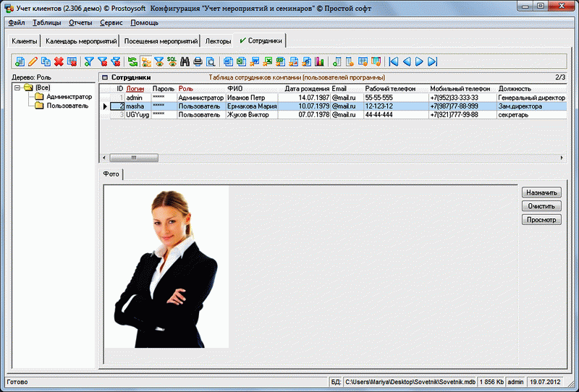This screenshot has width=579, height=392.
Task: Click the printer icon
Action: coord(198,61)
